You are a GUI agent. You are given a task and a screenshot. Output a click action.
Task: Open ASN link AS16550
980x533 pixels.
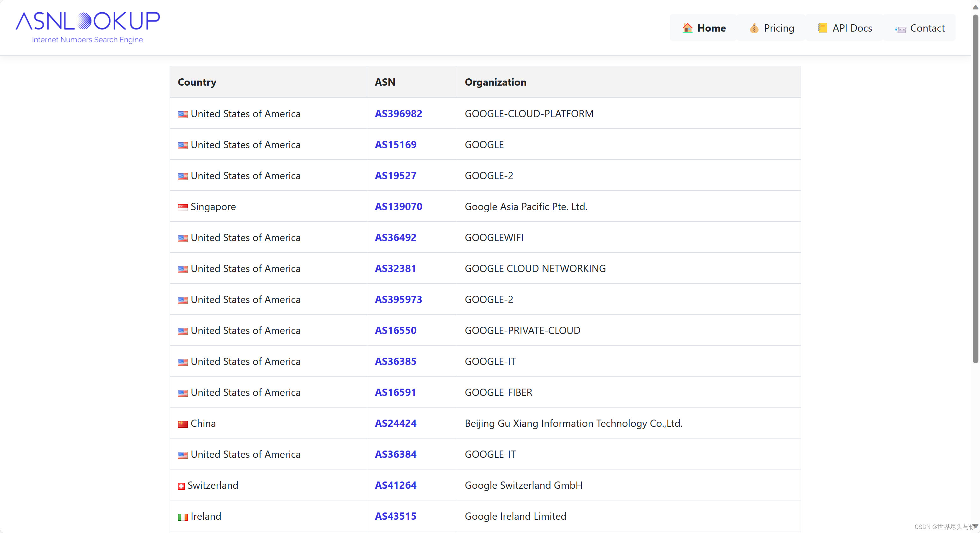pos(396,330)
